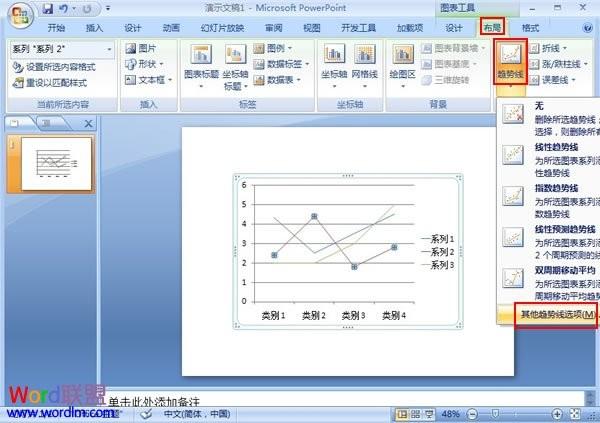This screenshot has width=600, height=423.
Task: Choose 线性趋势线 from trendline menu
Action: click(x=549, y=160)
